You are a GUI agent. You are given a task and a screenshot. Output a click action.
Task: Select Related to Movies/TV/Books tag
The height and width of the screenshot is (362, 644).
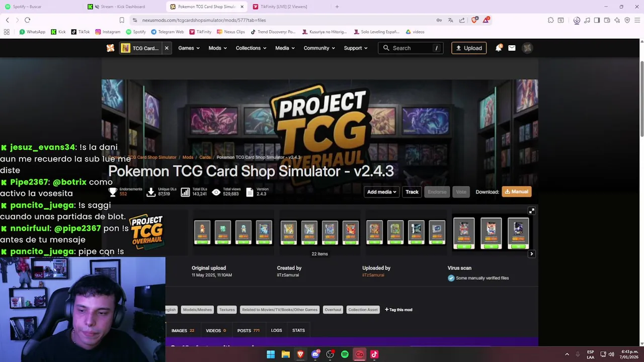pos(280,310)
